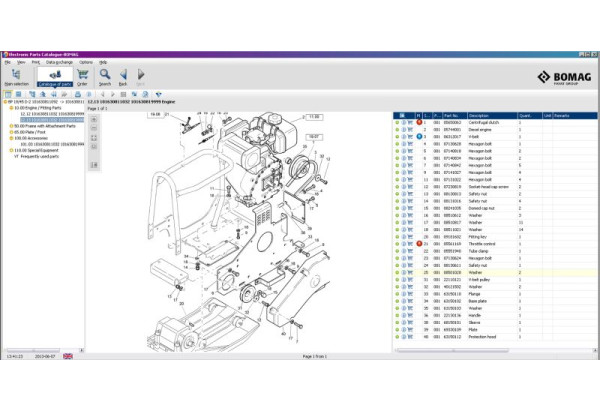This screenshot has width=600, height=412.
Task: Go Back with the left arrow
Action: click(123, 76)
